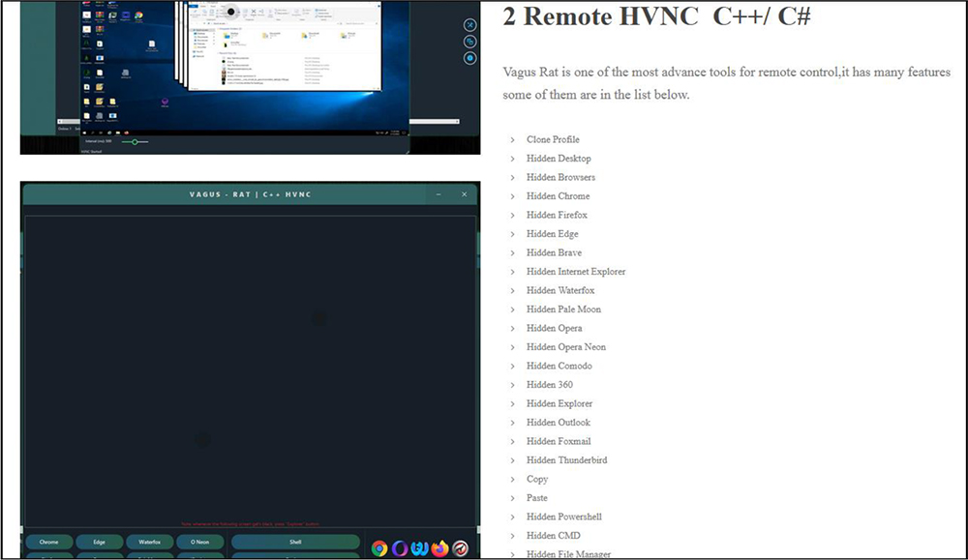Click the "VAGUS - RAT | C++ HVNC" title text
The image size is (968, 560).
coord(251,194)
